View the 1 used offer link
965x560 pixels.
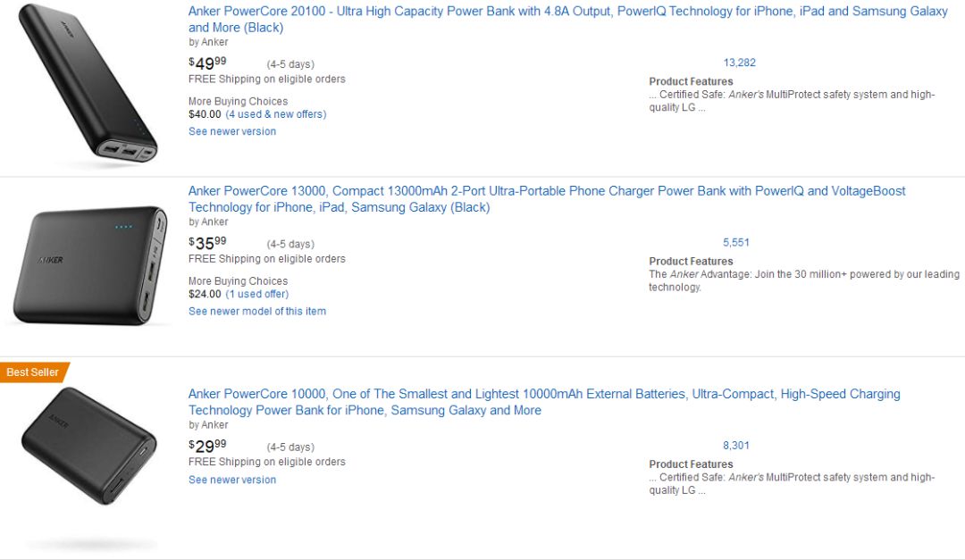[257, 294]
